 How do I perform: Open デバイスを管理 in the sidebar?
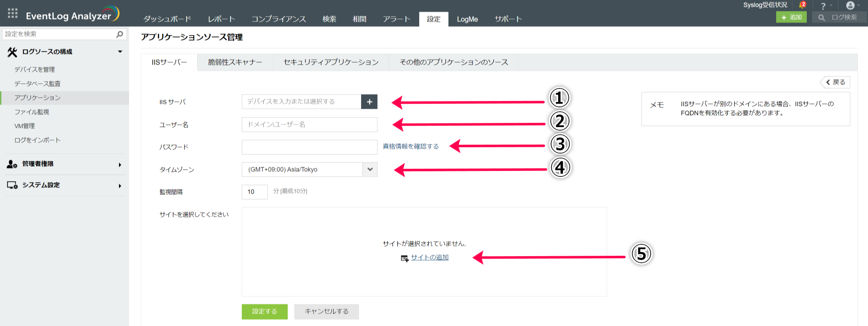pos(34,70)
